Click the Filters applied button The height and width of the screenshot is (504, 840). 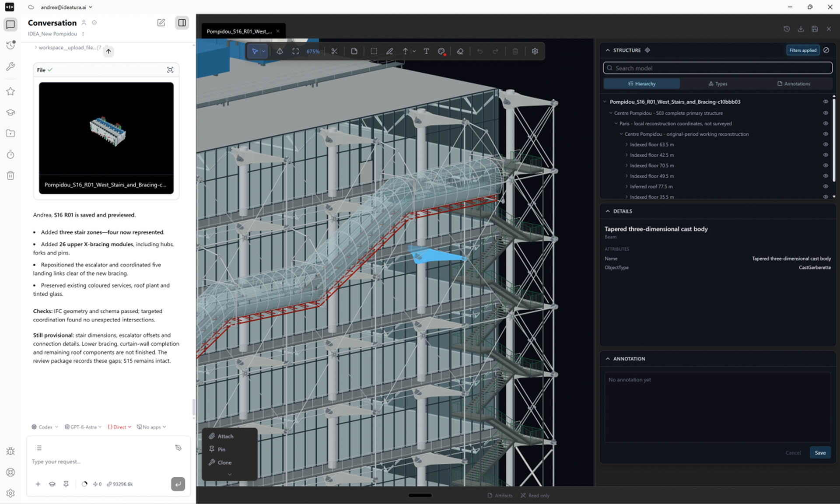(803, 50)
